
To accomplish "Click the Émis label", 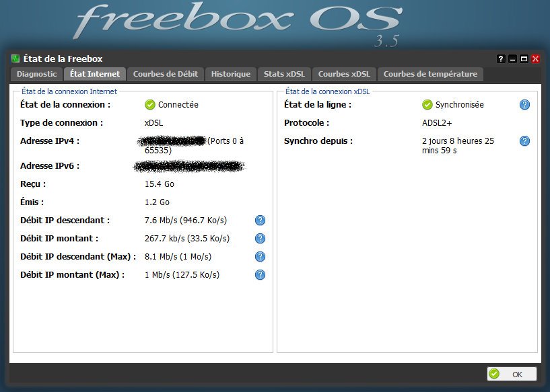I will (x=32, y=202).
